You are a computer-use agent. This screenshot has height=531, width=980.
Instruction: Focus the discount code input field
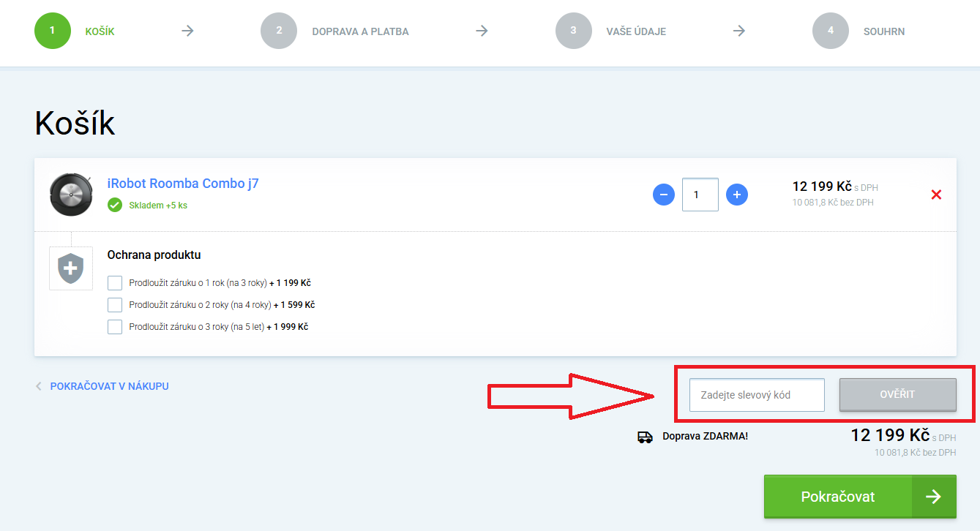point(757,395)
